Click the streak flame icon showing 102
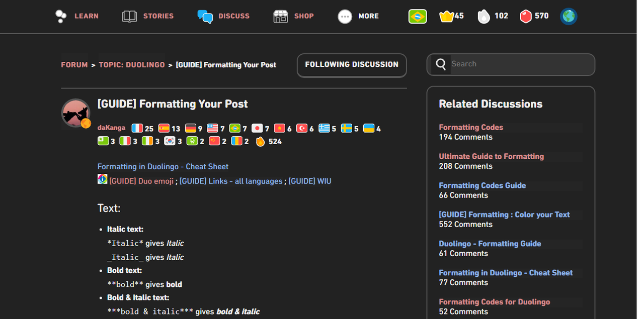Screen dimensions: 644x319 (x=484, y=17)
